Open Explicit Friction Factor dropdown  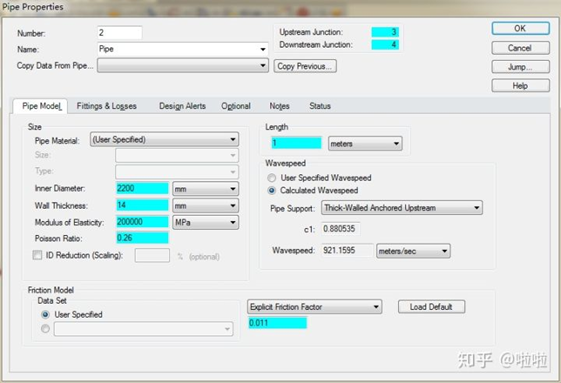point(314,307)
